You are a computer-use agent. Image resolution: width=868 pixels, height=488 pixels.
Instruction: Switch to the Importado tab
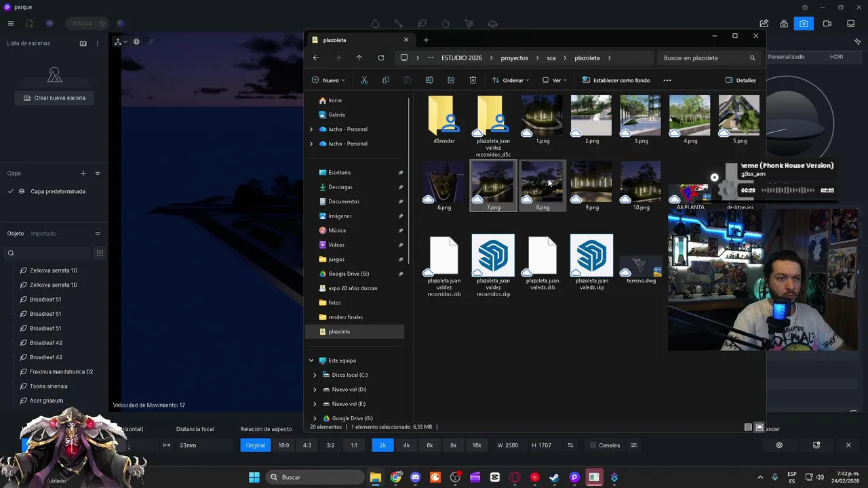(x=43, y=234)
